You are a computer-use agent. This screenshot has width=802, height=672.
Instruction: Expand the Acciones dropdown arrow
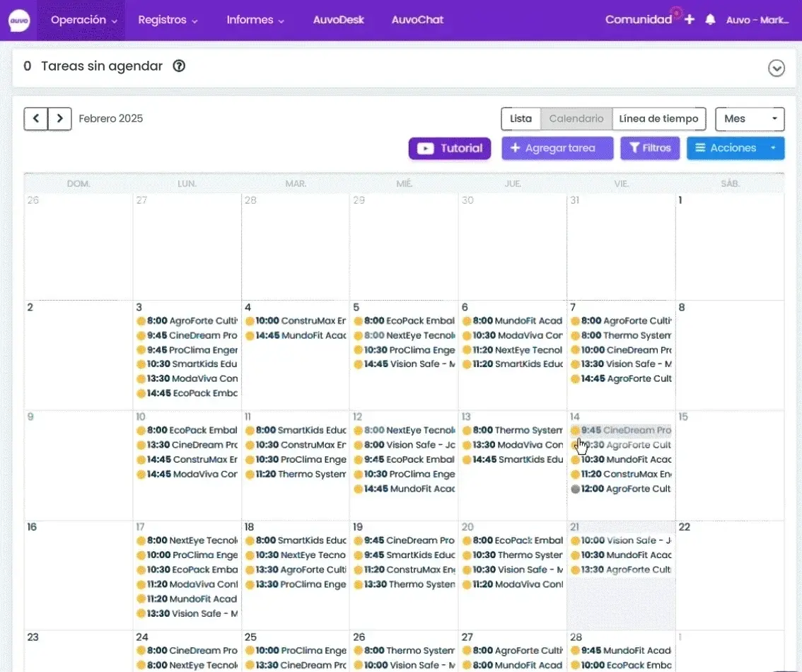tap(774, 149)
